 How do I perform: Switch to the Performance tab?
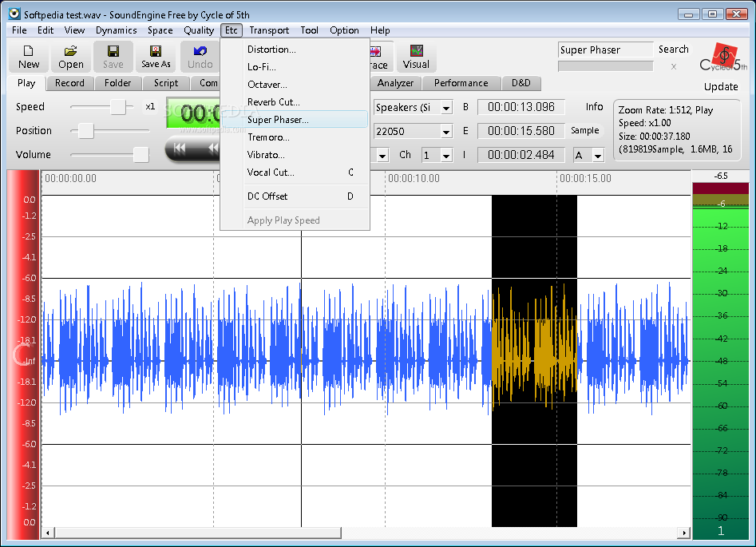[461, 83]
